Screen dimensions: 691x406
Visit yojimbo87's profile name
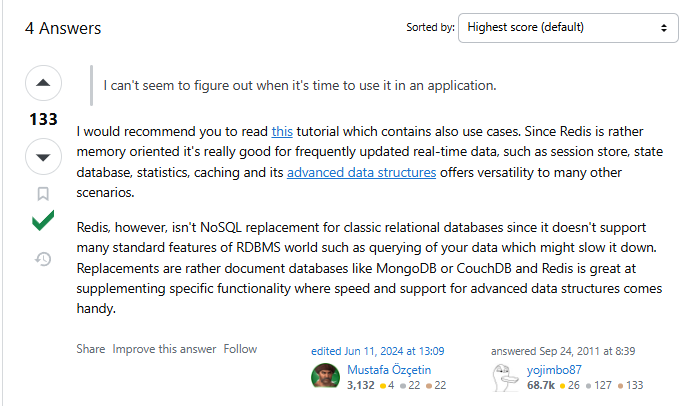[x=554, y=370]
